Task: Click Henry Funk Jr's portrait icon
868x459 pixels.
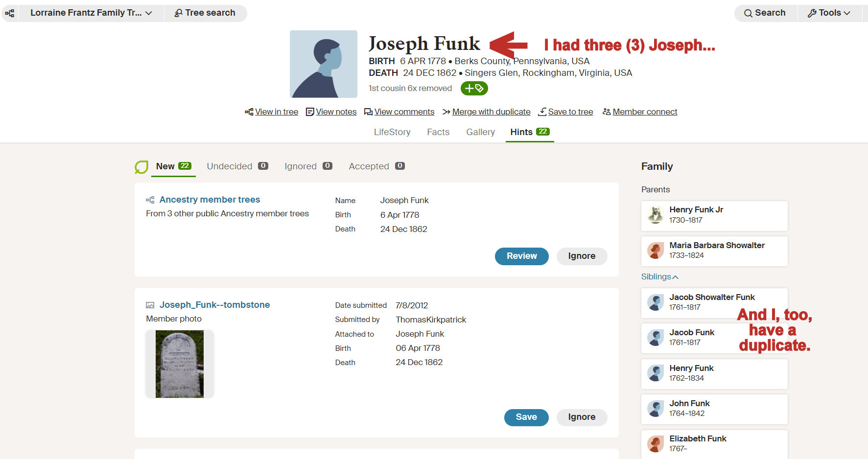Action: (x=655, y=215)
